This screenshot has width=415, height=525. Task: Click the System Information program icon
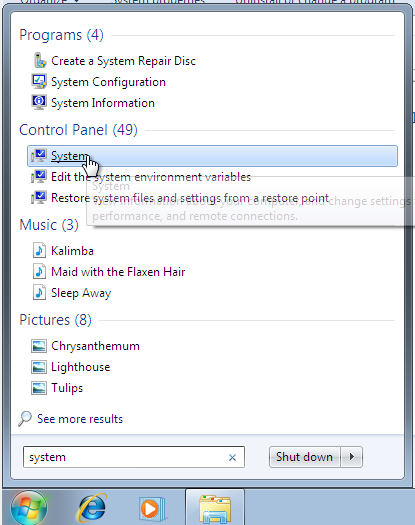39,102
